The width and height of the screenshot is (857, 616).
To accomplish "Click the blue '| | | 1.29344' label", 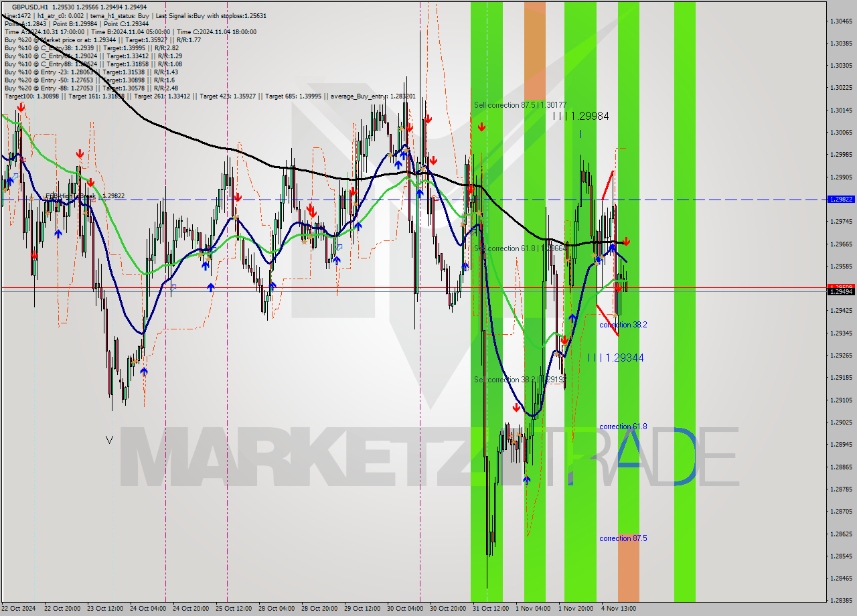I will [616, 358].
